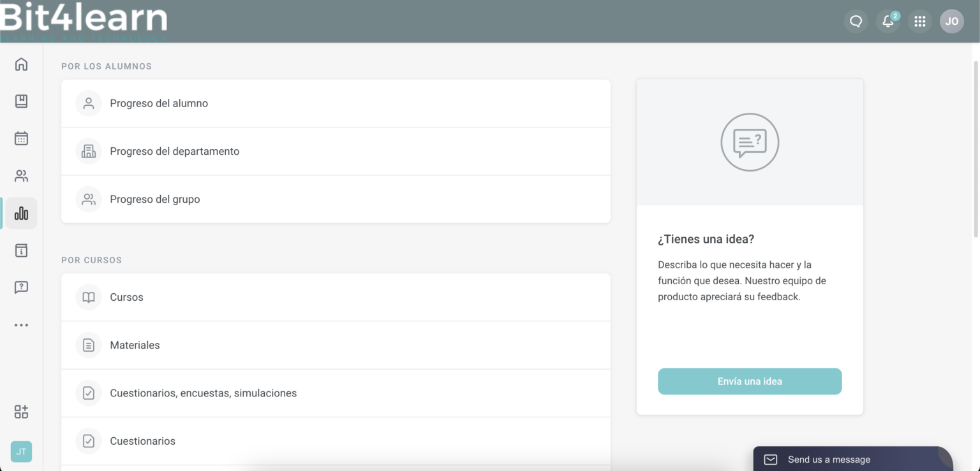Click the Envía una idea button
The width and height of the screenshot is (980, 471).
click(750, 381)
